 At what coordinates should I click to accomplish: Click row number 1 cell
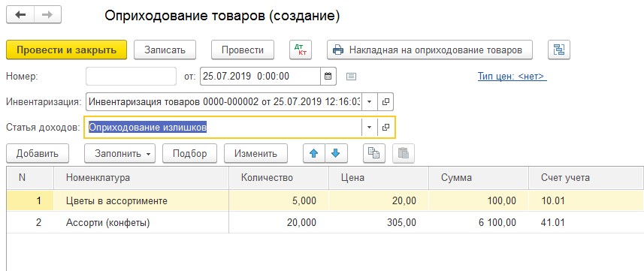coord(30,200)
